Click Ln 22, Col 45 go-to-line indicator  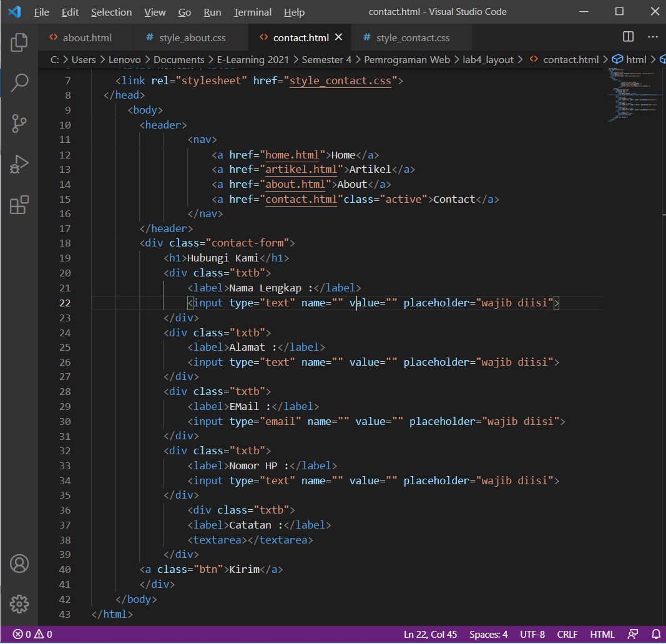[x=430, y=634]
